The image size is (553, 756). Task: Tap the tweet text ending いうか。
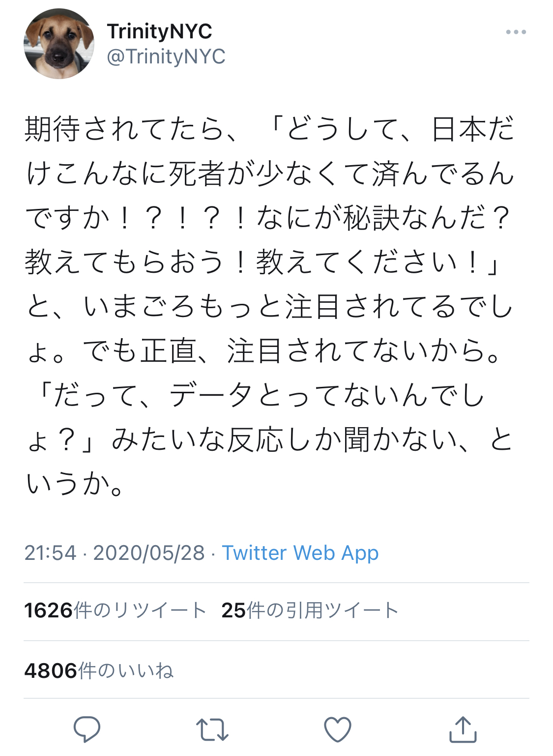[x=75, y=483]
